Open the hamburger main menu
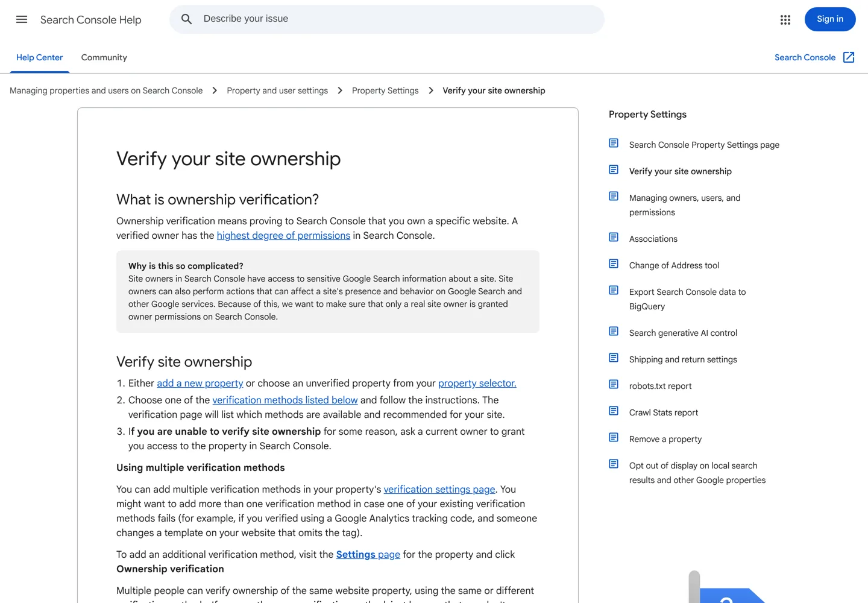The image size is (868, 603). [22, 19]
